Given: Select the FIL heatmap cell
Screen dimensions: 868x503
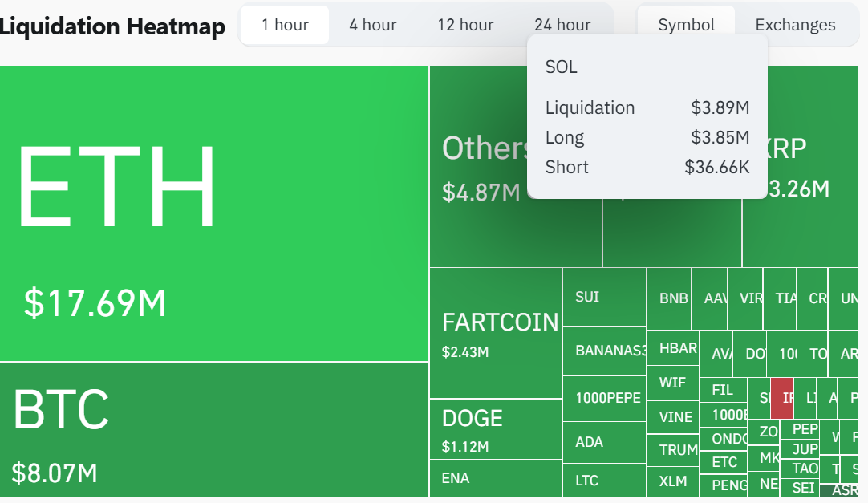Looking at the screenshot, I should [723, 390].
